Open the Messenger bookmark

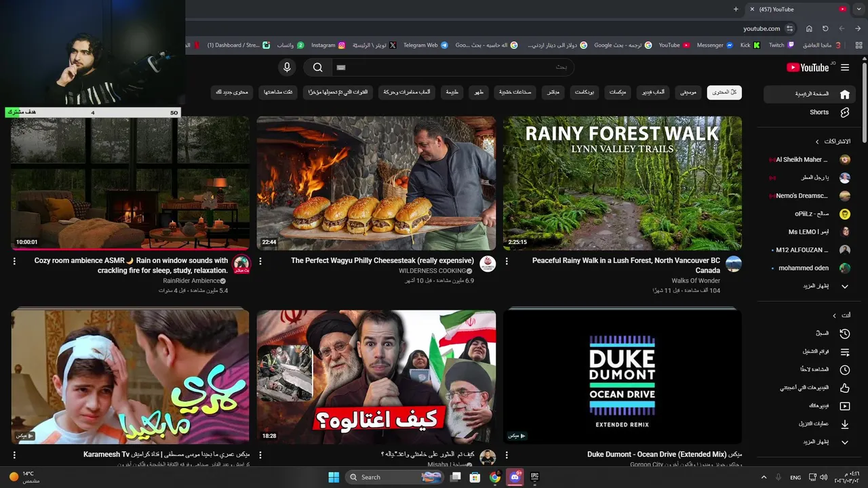click(x=715, y=45)
